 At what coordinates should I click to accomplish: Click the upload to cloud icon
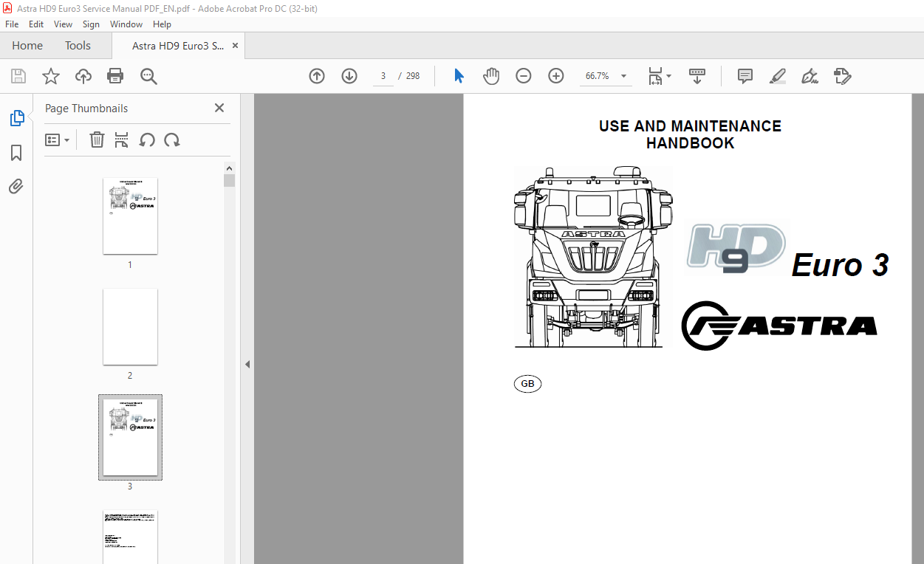83,76
